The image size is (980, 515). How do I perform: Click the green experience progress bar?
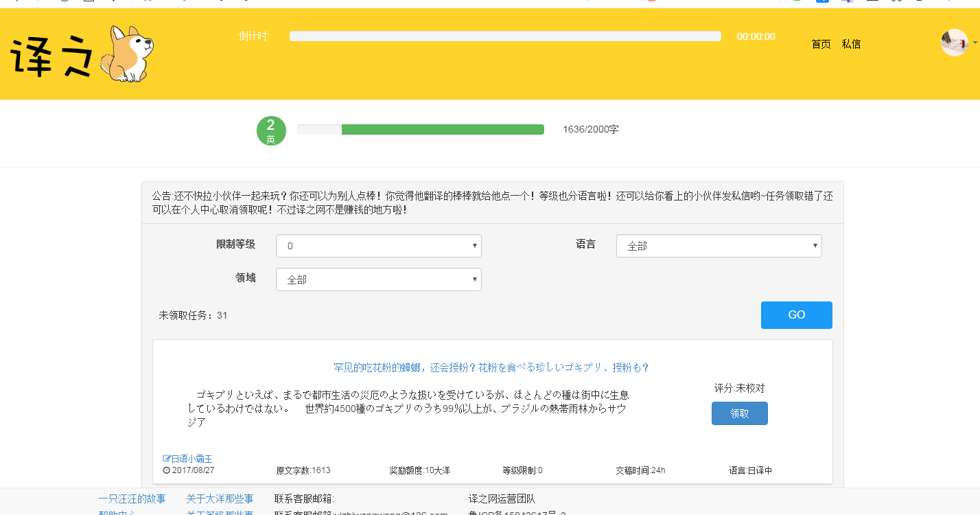point(421,129)
